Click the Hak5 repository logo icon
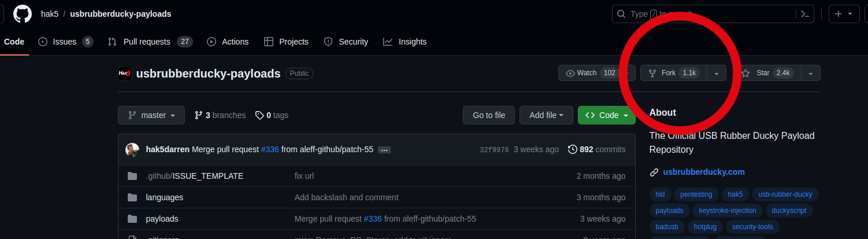868x239 pixels. pos(124,73)
